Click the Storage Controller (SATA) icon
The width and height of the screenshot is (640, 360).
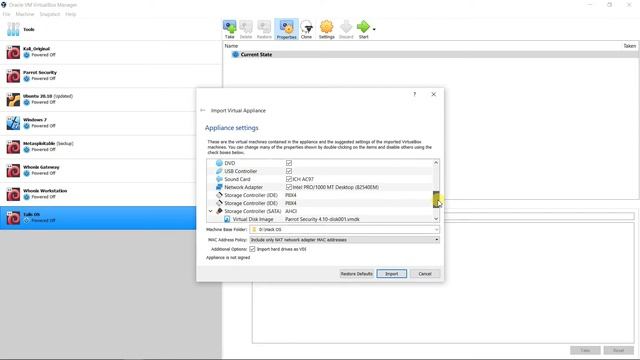coord(219,211)
